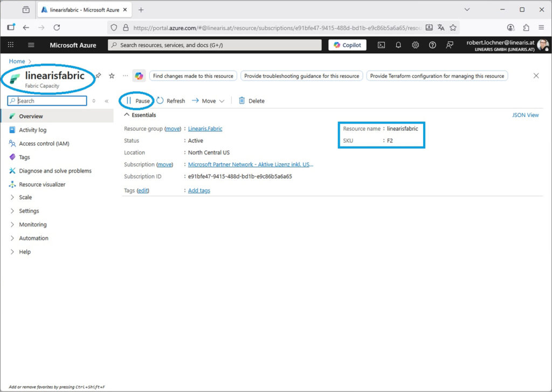Click the Microsoft Azure title
The height and width of the screenshot is (392, 552).
(x=73, y=45)
